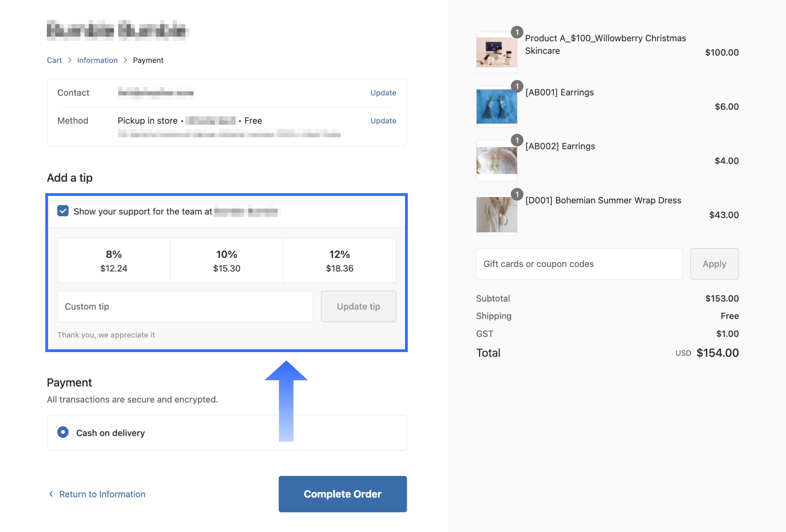Choose the 8% tip option
Image resolution: width=786 pixels, height=532 pixels.
point(114,261)
